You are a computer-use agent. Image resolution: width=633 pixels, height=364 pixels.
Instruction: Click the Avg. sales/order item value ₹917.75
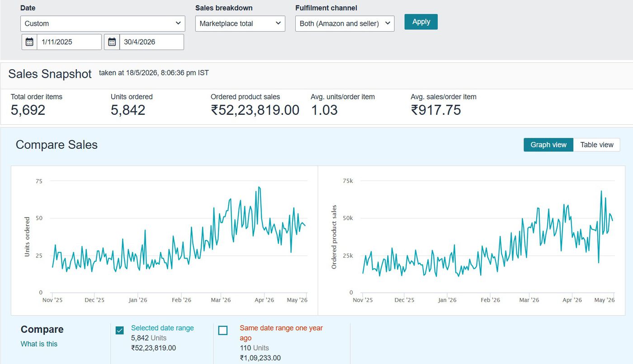[436, 110]
